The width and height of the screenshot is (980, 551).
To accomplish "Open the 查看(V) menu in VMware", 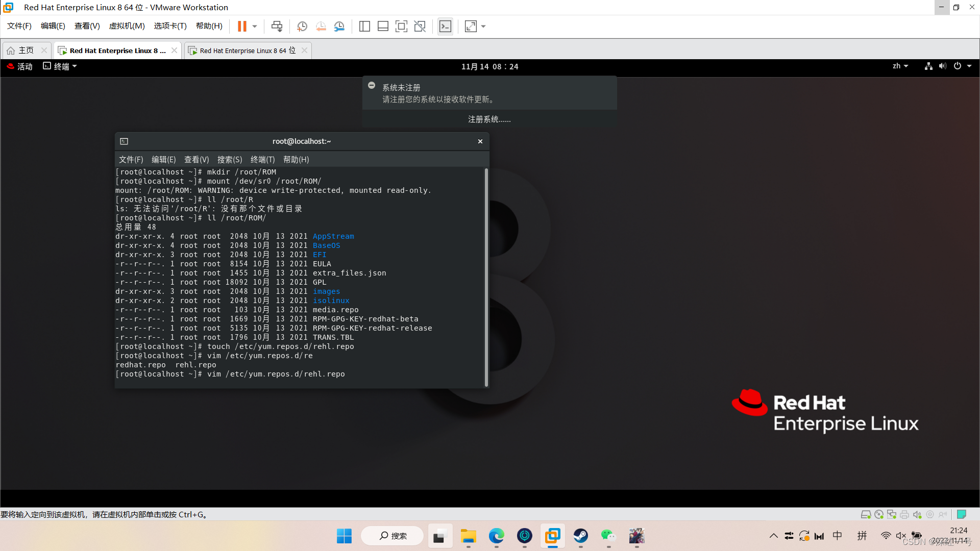I will (x=87, y=26).
